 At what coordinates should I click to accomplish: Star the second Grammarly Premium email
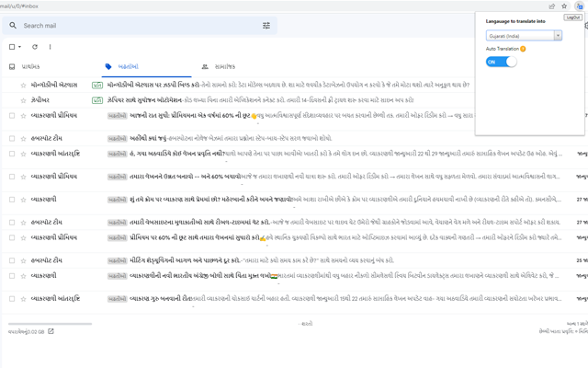click(23, 177)
